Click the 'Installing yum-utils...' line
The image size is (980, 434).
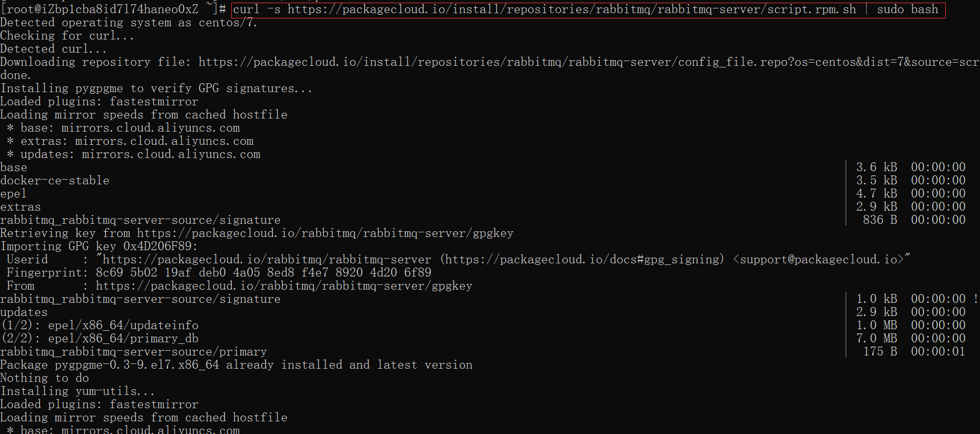point(77,391)
